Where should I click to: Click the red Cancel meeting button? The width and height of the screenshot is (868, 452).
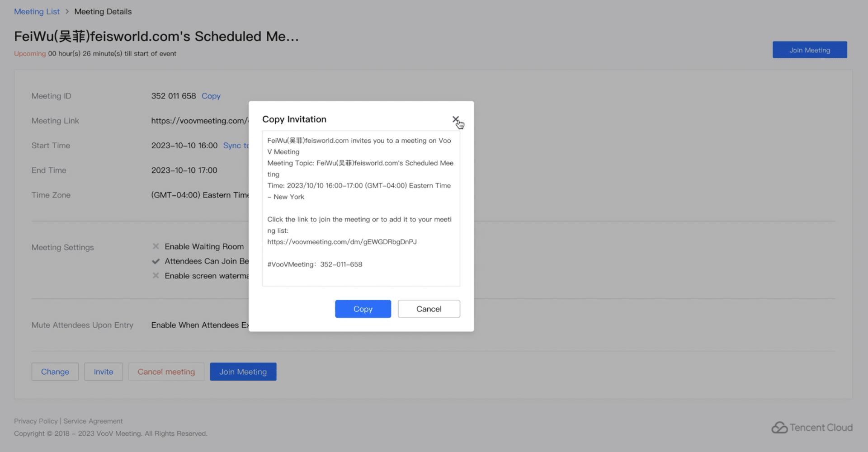[166, 372]
